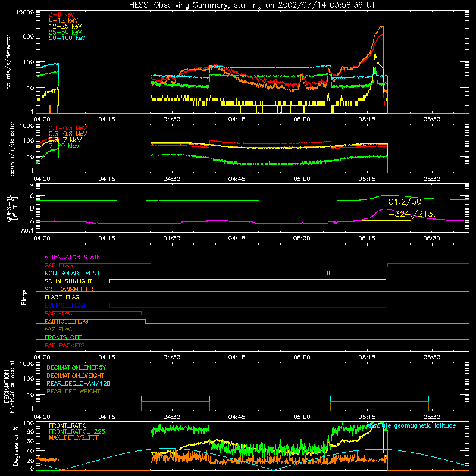Screen dimensions: 476x476
Task: Click the Absolute geomagnetic latitude label
Action: point(411,425)
